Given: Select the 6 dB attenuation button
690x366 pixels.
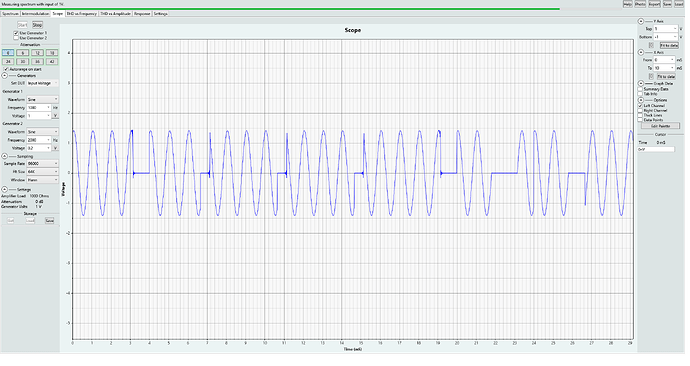Looking at the screenshot, I should [22, 53].
